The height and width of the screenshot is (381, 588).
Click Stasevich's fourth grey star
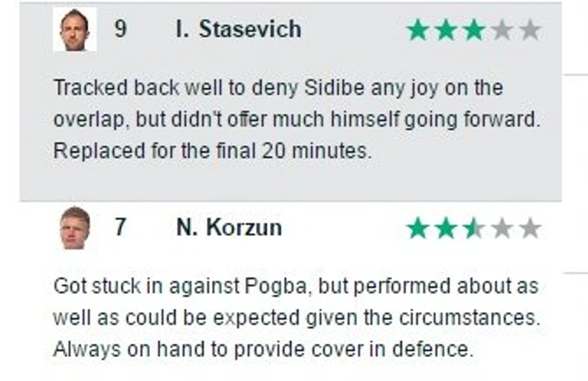(x=502, y=30)
